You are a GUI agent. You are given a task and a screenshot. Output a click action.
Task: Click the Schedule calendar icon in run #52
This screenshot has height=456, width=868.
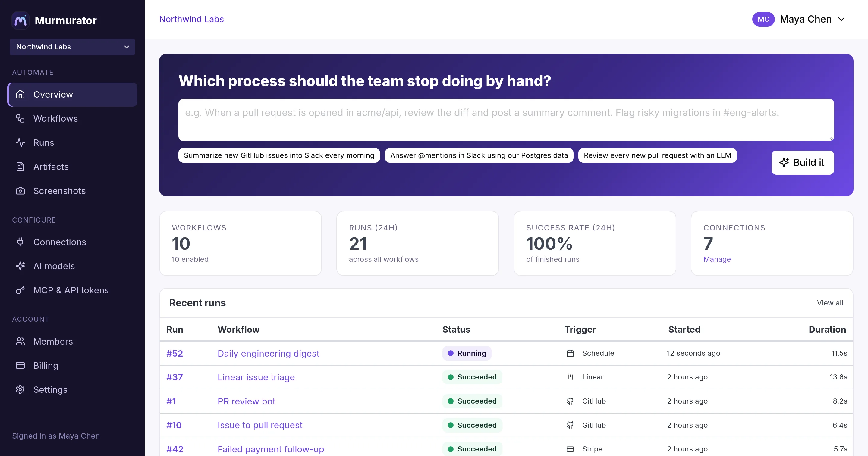coord(570,353)
